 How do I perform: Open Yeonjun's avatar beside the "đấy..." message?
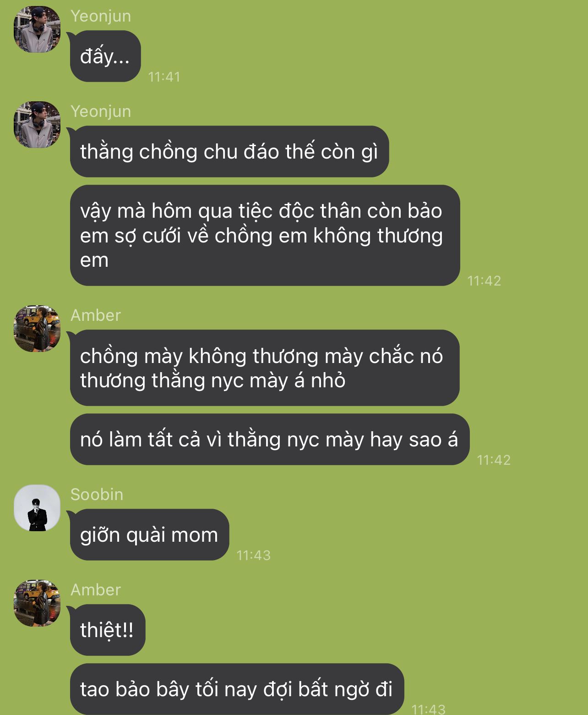coord(37,29)
